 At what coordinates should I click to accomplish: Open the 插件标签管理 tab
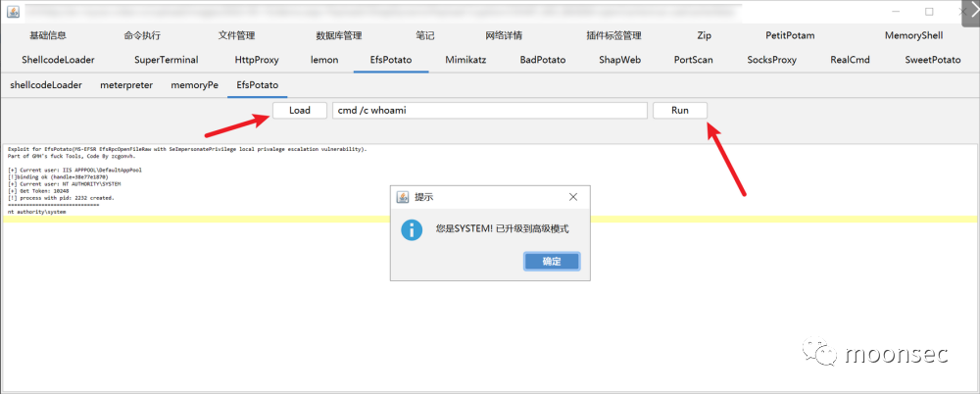pyautogui.click(x=613, y=35)
